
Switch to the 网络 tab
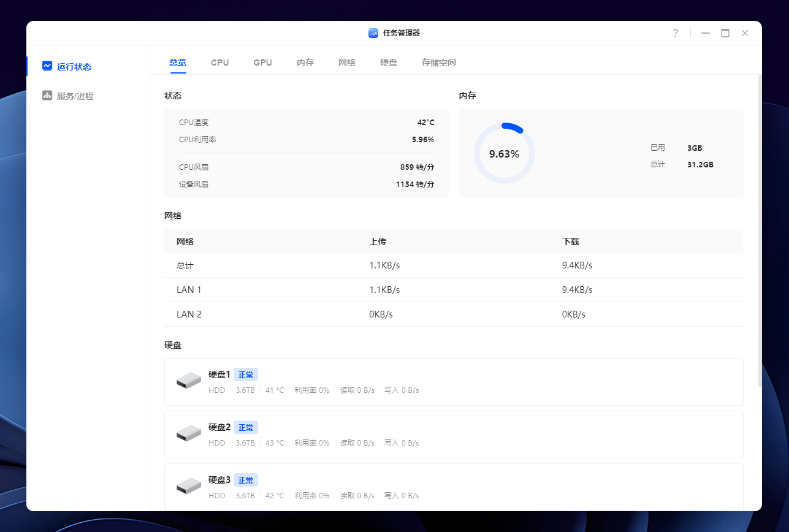347,63
